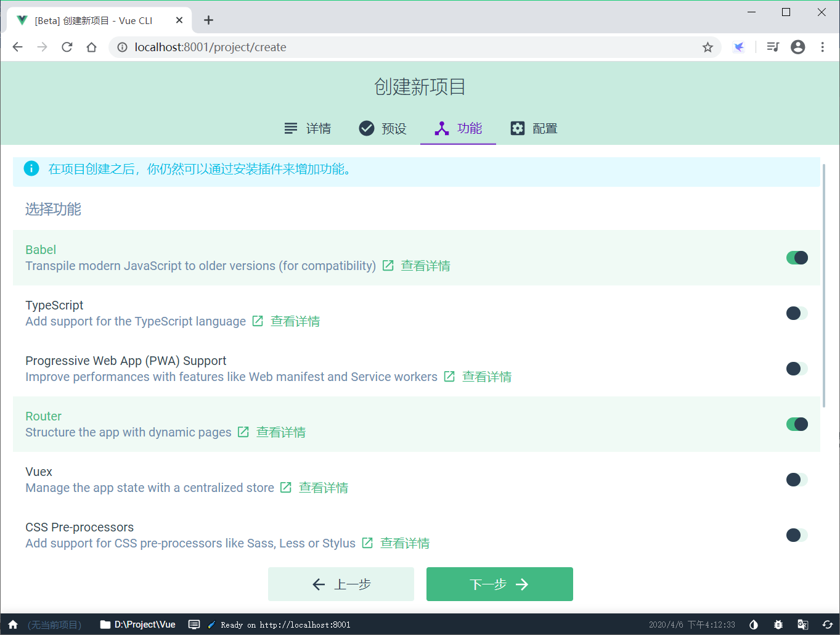Screen dimensions: 840x635
Task: Click external link icon beside PWA description
Action: pos(449,377)
